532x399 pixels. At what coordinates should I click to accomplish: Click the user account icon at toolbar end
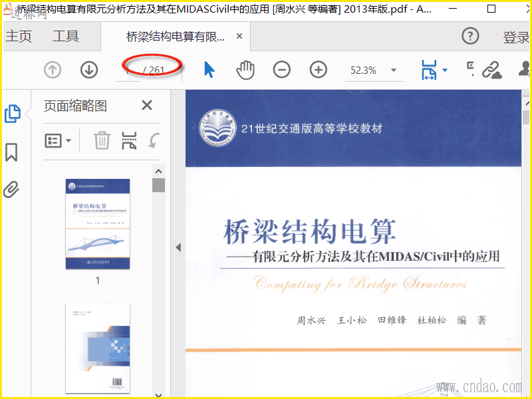pos(524,69)
